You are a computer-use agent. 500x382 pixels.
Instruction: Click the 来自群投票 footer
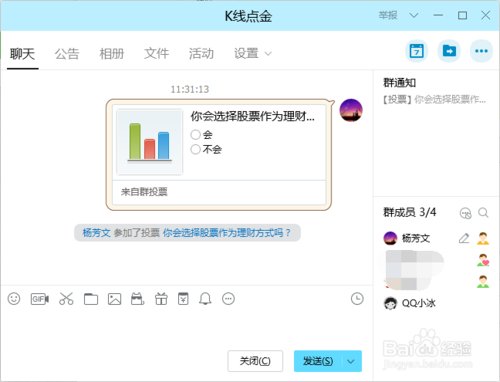(144, 192)
